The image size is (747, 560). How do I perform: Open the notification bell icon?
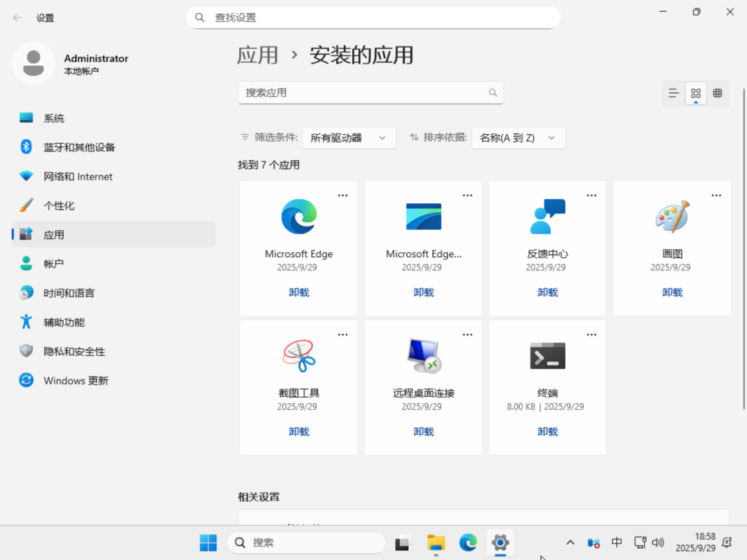727,543
